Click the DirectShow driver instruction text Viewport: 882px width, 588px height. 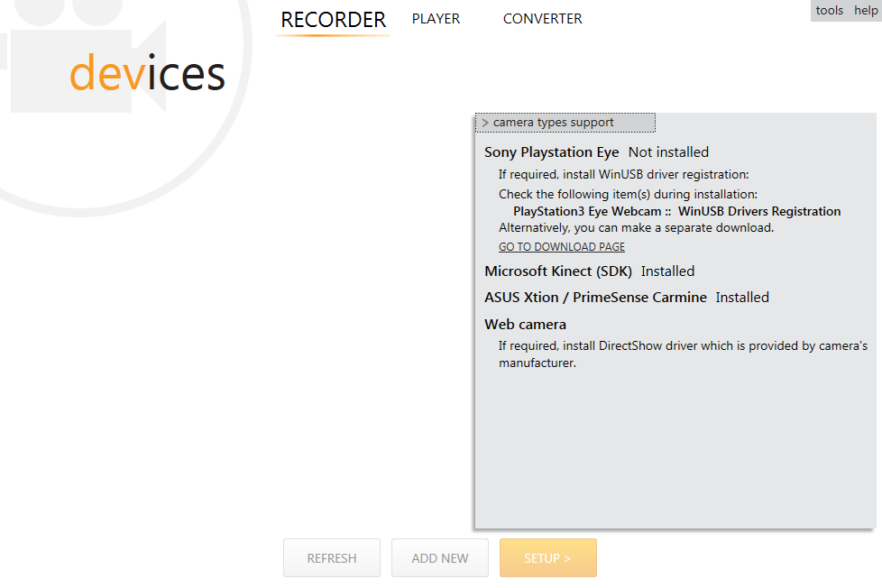683,354
